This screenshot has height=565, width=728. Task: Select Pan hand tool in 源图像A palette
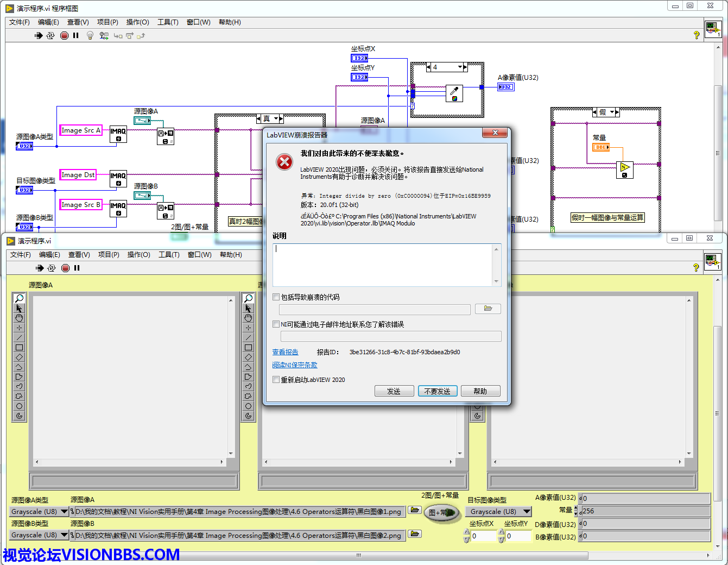[x=19, y=318]
